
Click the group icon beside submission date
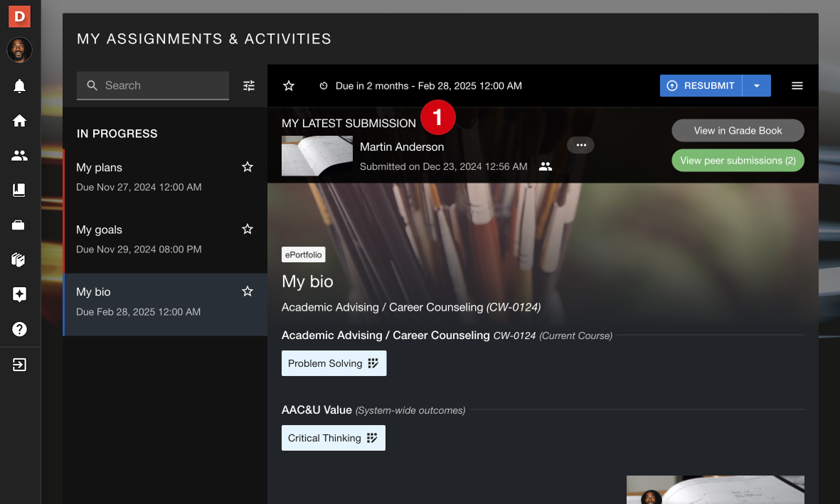point(546,166)
